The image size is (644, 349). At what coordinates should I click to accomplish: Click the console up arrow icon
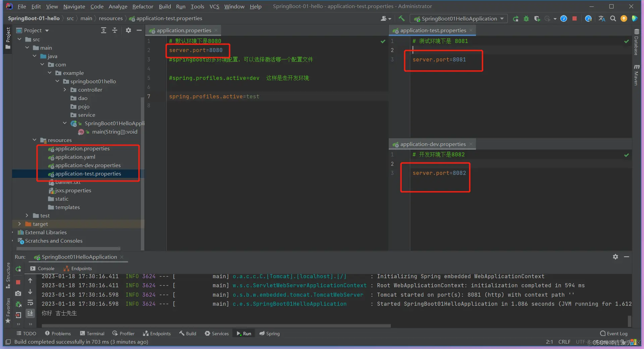click(30, 281)
